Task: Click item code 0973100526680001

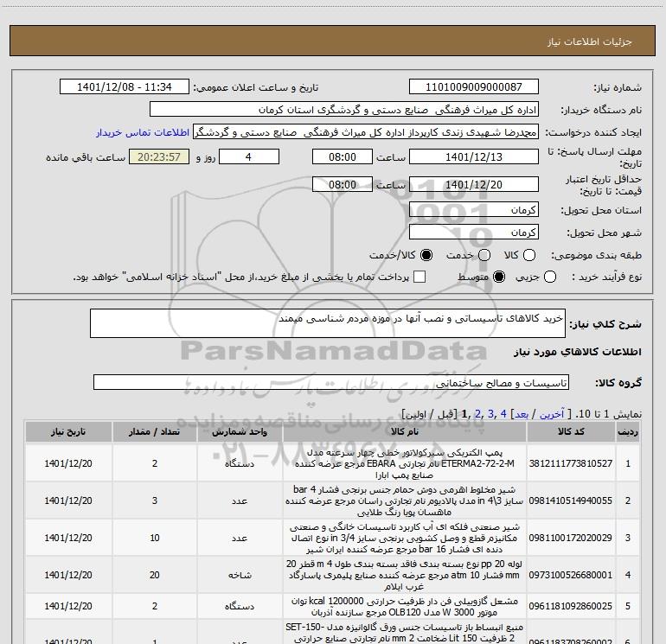Action: 571,575
